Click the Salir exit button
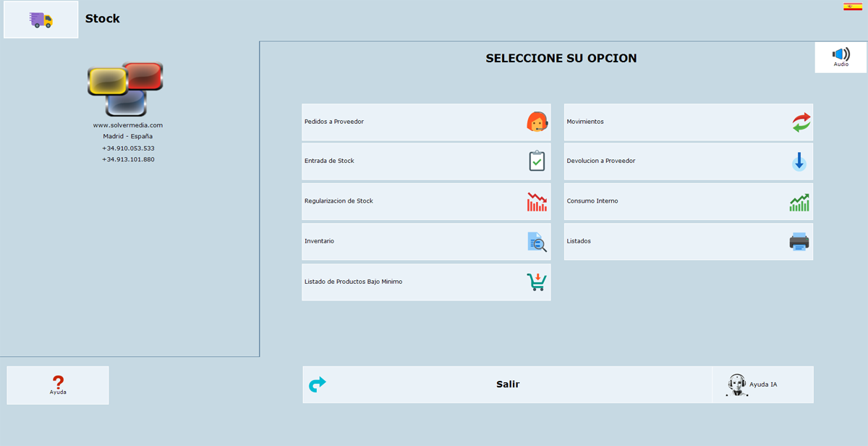Screen dimensions: 868x446 pyautogui.click(x=508, y=384)
